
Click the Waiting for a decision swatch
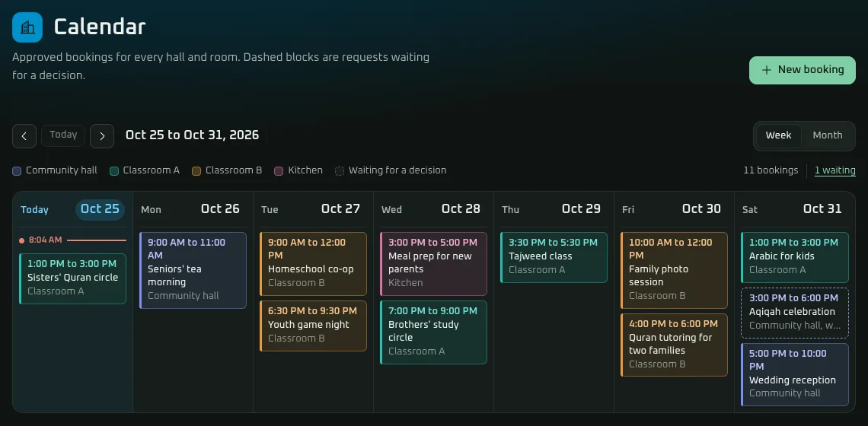coord(340,171)
